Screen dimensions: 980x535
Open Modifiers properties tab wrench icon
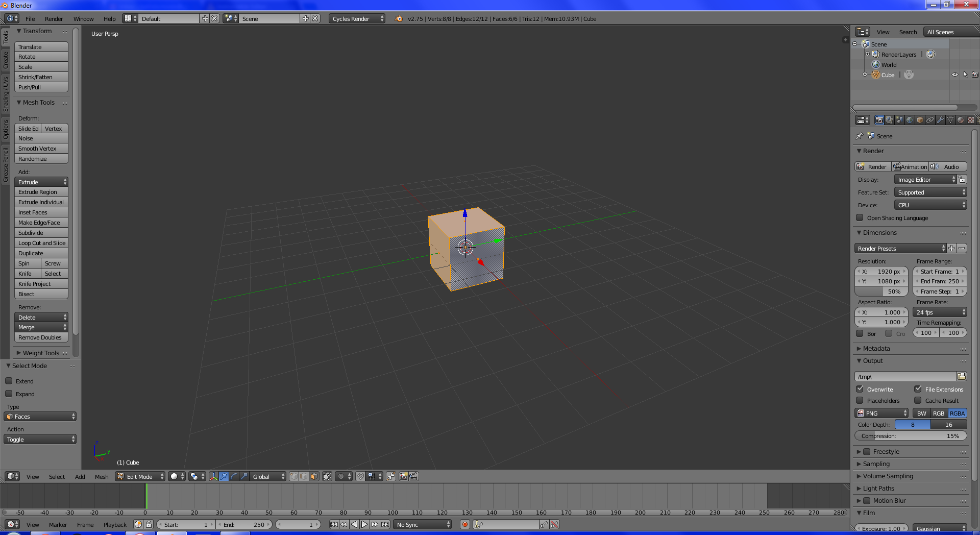[940, 120]
